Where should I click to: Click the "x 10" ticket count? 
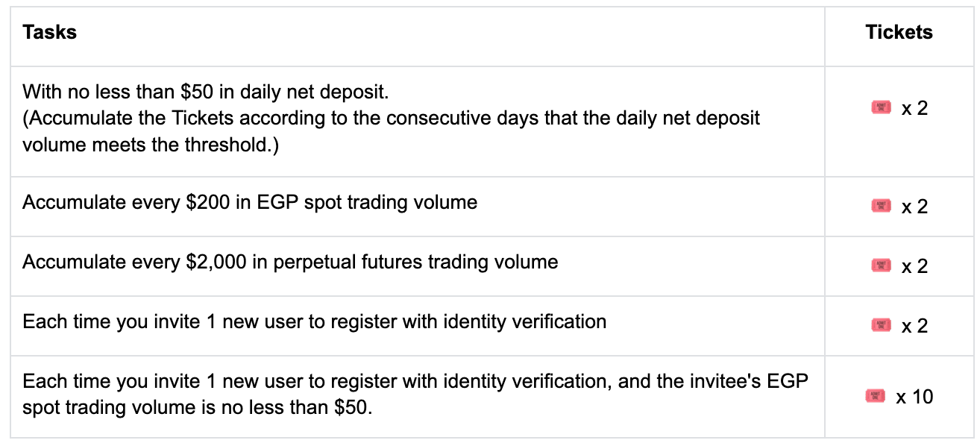[914, 397]
